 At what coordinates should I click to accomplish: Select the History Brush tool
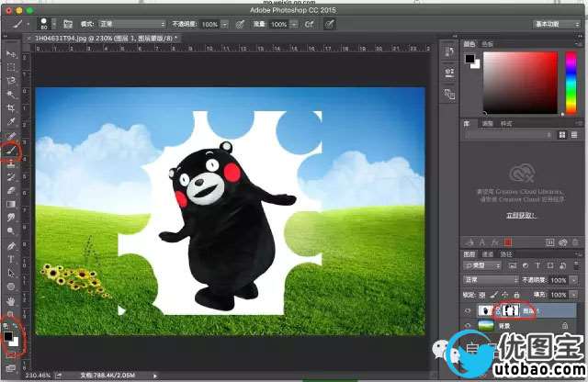point(11,177)
